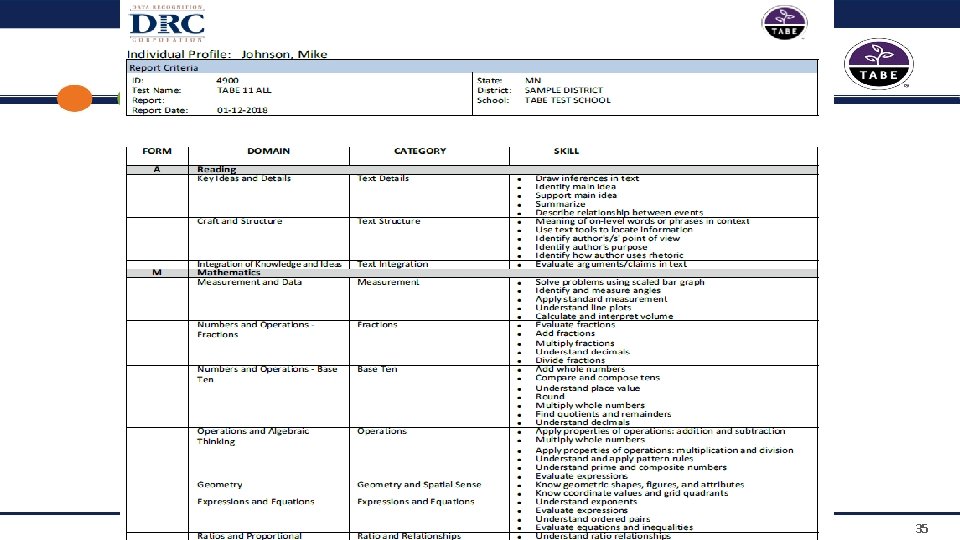Select the "Summarize" skill
The width and height of the screenshot is (960, 540).
[560, 204]
